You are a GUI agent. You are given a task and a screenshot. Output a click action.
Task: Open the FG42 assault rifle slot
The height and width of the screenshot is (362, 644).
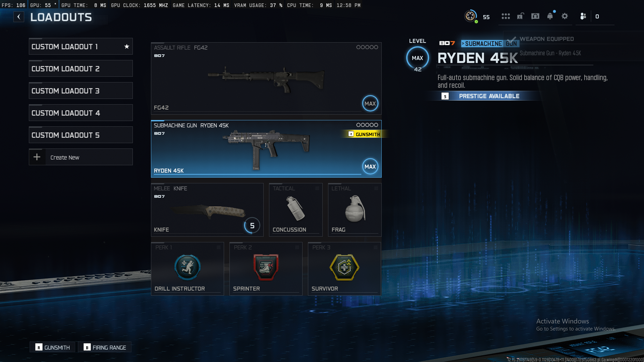point(266,78)
